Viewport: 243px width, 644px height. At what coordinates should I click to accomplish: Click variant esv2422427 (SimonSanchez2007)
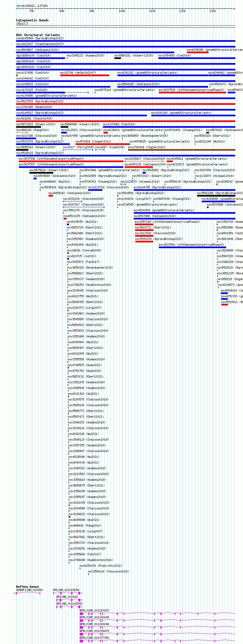point(40,44)
